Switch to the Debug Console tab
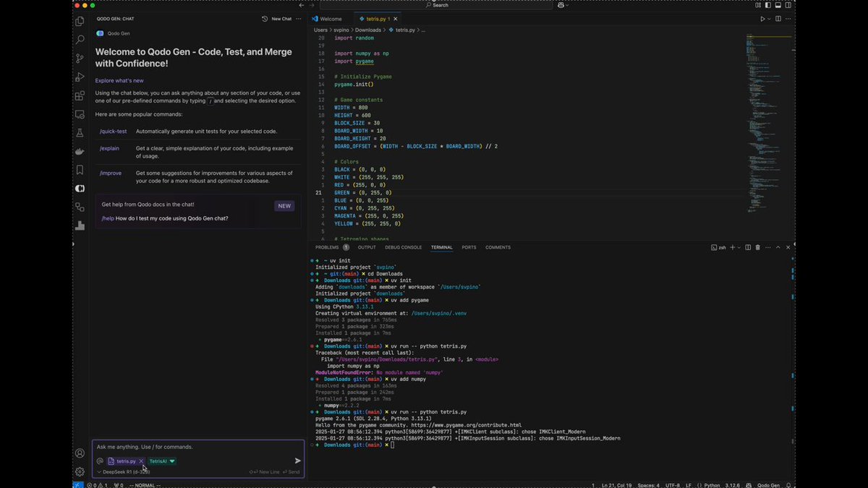Viewport: 868px width, 488px height. pos(404,247)
